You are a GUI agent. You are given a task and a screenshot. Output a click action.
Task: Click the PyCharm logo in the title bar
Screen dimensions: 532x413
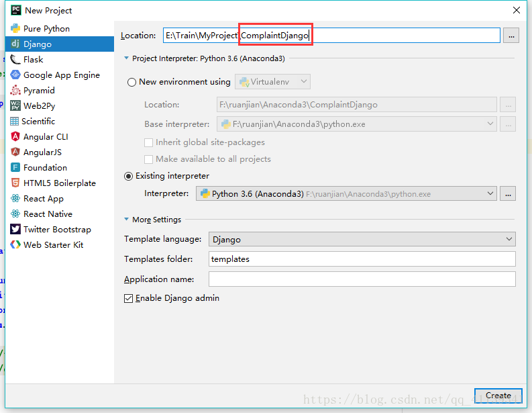tap(16, 10)
